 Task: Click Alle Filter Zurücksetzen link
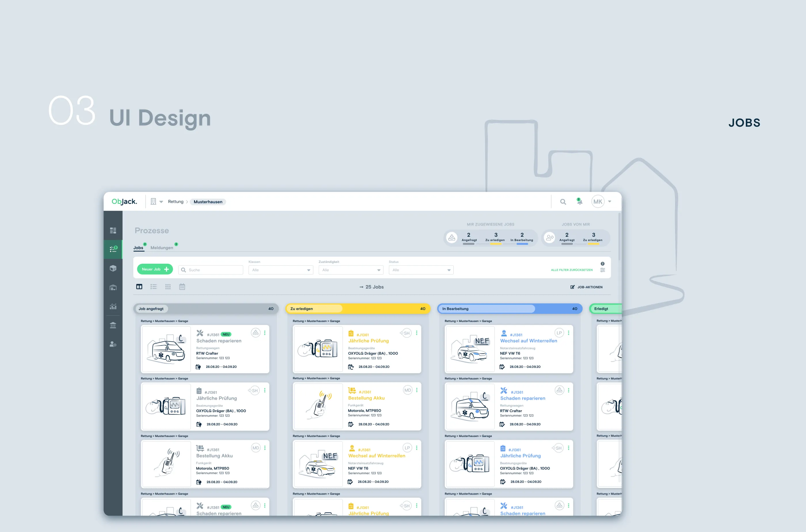click(572, 270)
